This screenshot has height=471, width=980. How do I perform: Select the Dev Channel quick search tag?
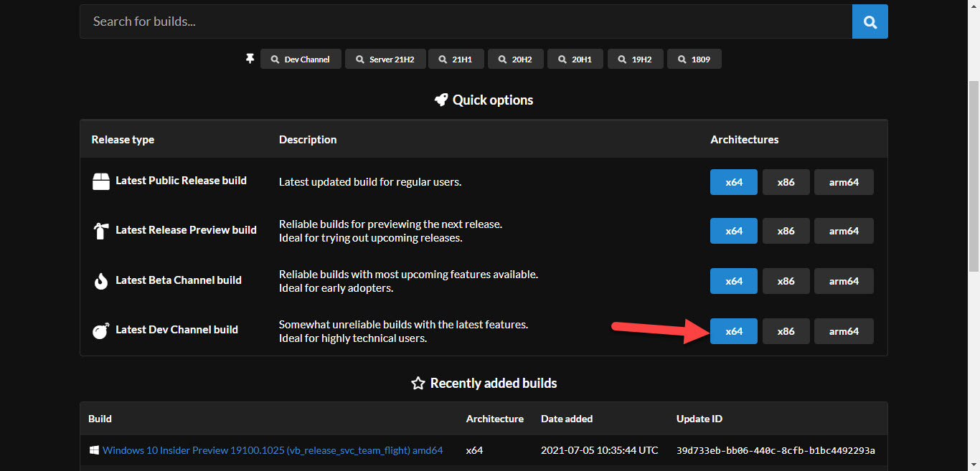click(x=301, y=60)
